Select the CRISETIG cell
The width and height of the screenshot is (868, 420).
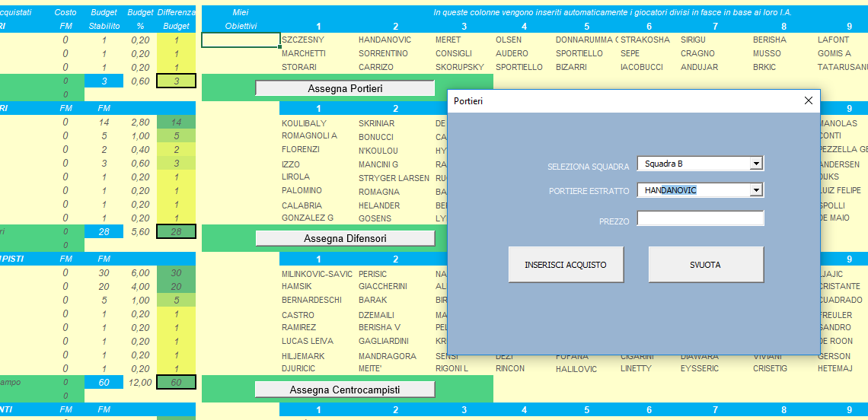pos(770,368)
